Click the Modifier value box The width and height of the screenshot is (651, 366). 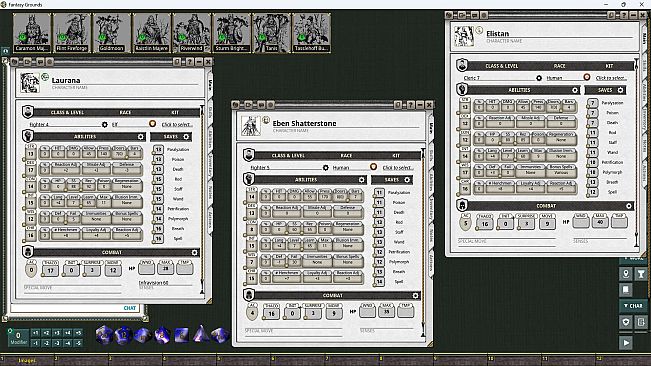tap(18, 337)
